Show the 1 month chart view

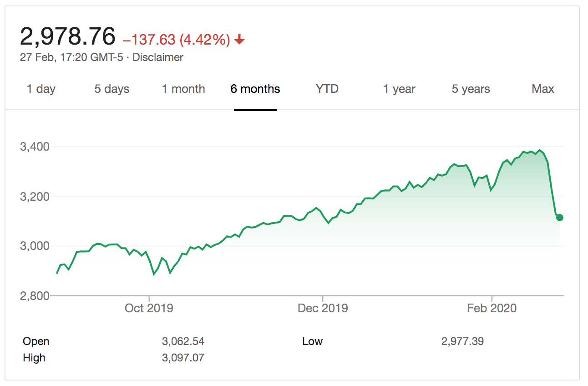[183, 89]
